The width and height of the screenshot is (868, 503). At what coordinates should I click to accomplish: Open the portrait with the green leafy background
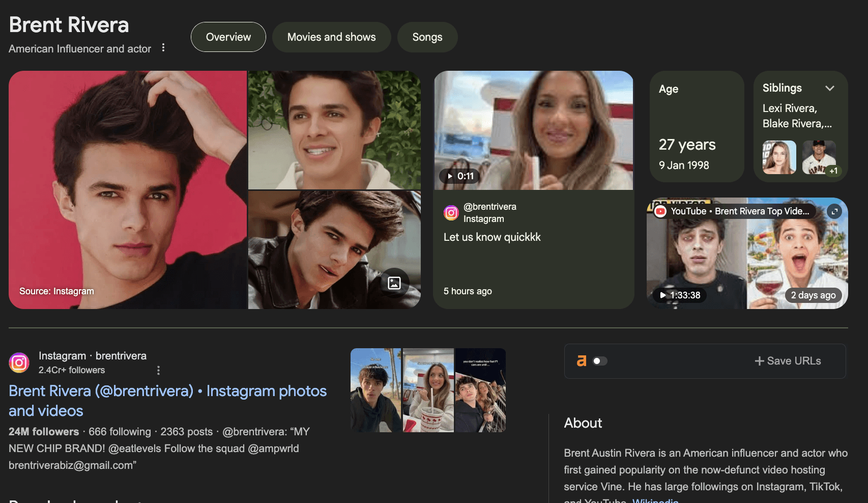pyautogui.click(x=334, y=130)
